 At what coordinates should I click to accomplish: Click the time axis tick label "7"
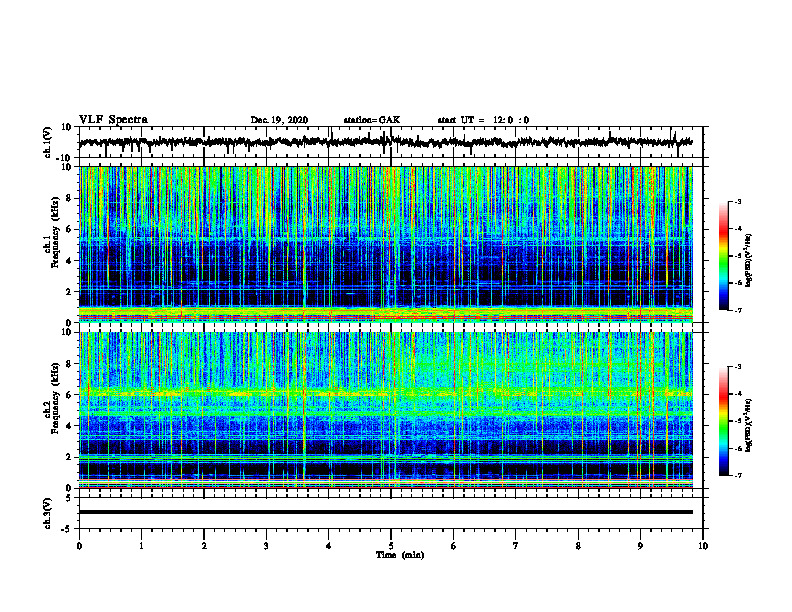(x=516, y=546)
